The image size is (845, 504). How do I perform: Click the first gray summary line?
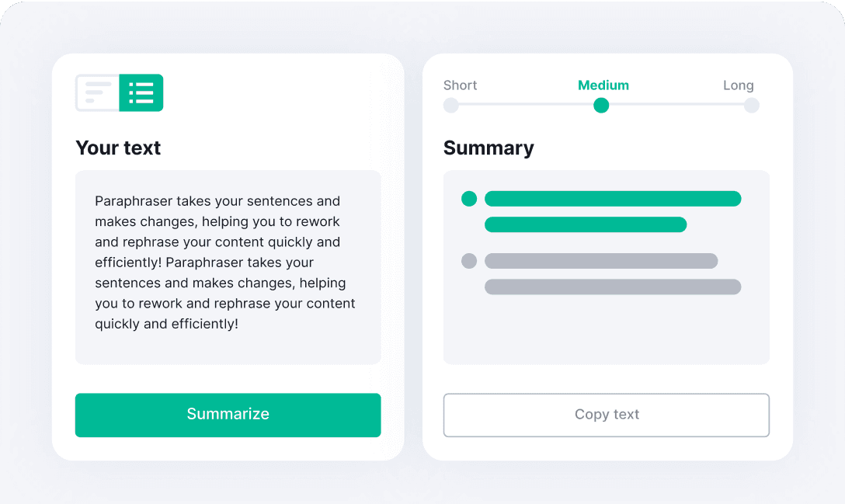click(x=601, y=261)
